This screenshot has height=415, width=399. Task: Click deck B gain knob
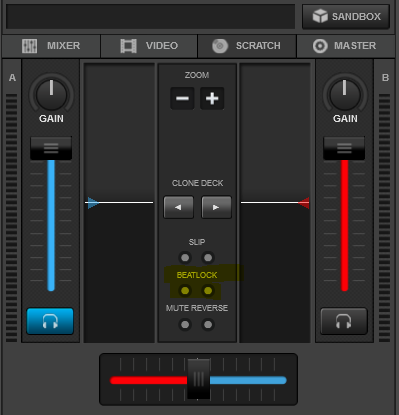[345, 95]
